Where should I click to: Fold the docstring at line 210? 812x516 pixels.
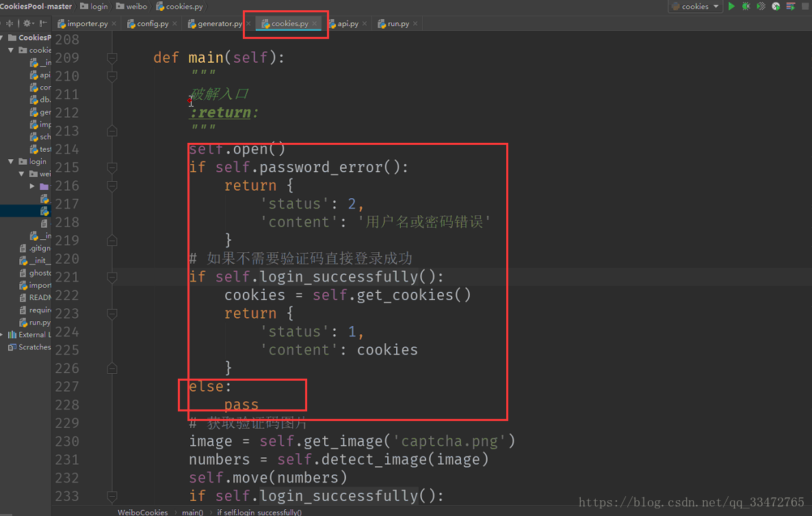(x=112, y=76)
